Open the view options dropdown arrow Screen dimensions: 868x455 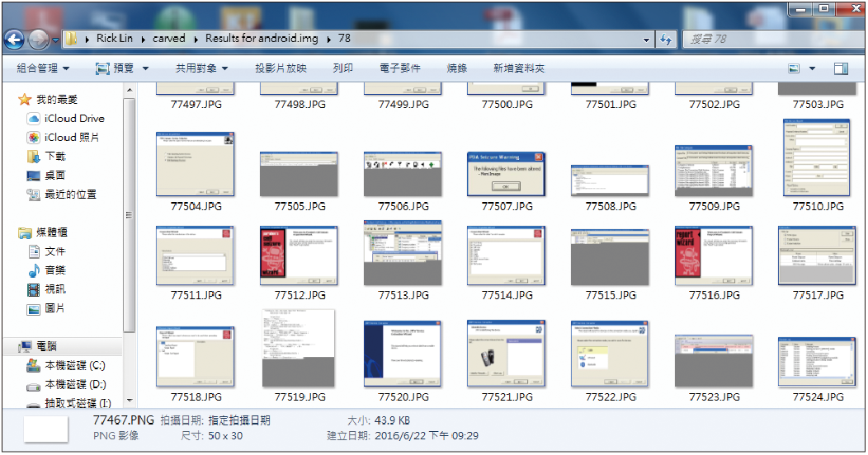tap(812, 68)
